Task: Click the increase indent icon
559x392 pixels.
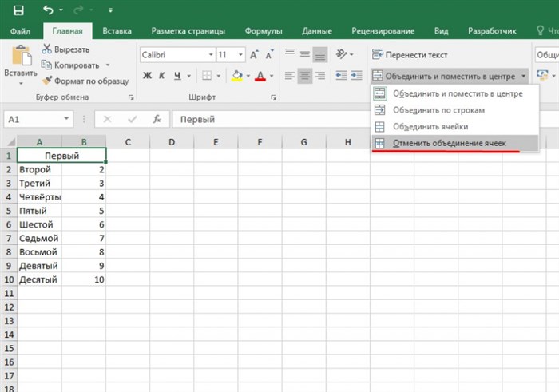Action: pyautogui.click(x=356, y=76)
